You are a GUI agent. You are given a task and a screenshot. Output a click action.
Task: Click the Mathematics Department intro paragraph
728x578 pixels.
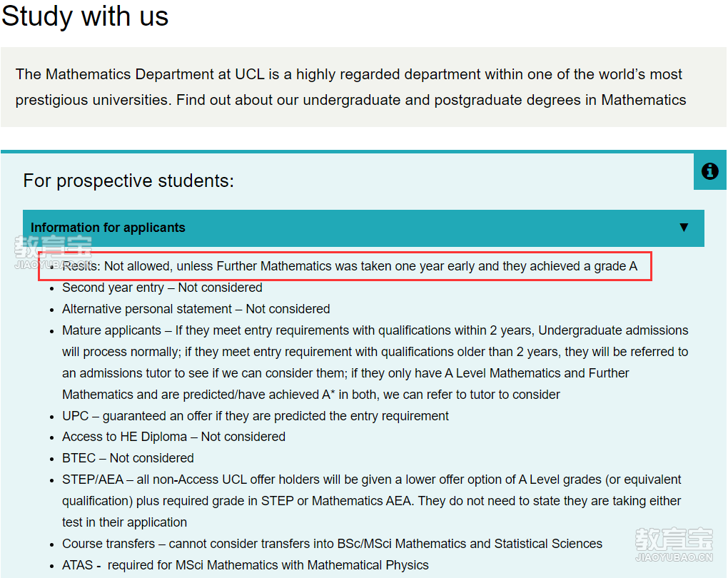[350, 87]
